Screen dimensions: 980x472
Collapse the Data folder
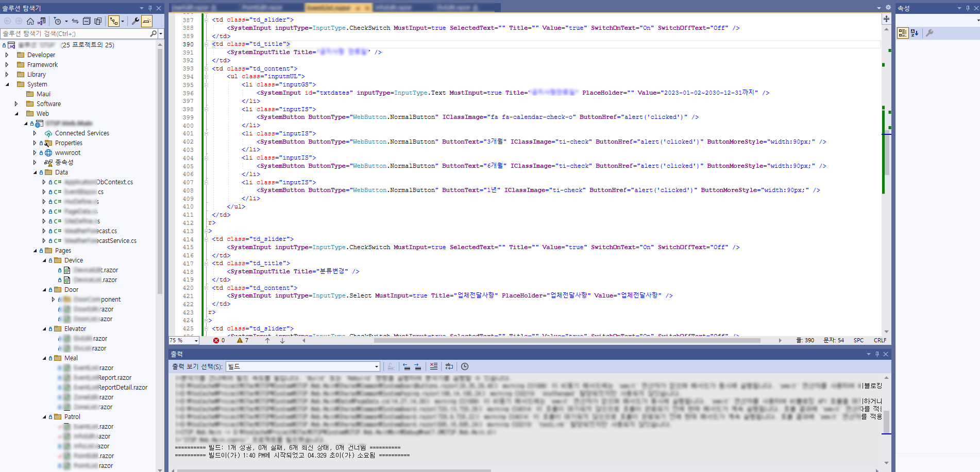coord(35,172)
